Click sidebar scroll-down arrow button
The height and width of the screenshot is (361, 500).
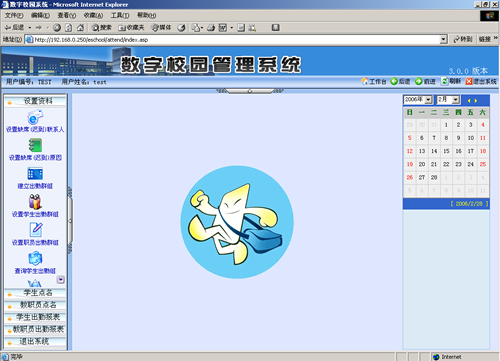61,280
